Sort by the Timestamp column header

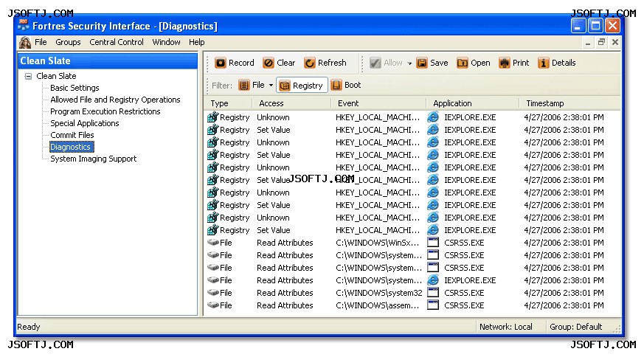coord(570,103)
